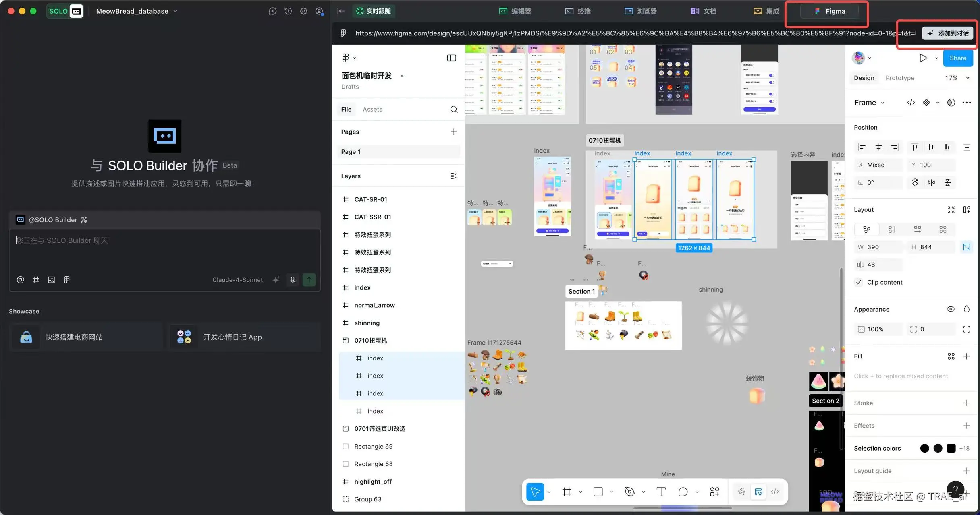Select the Pen tool in bottom toolbar
This screenshot has height=515, width=980.
pos(629,492)
